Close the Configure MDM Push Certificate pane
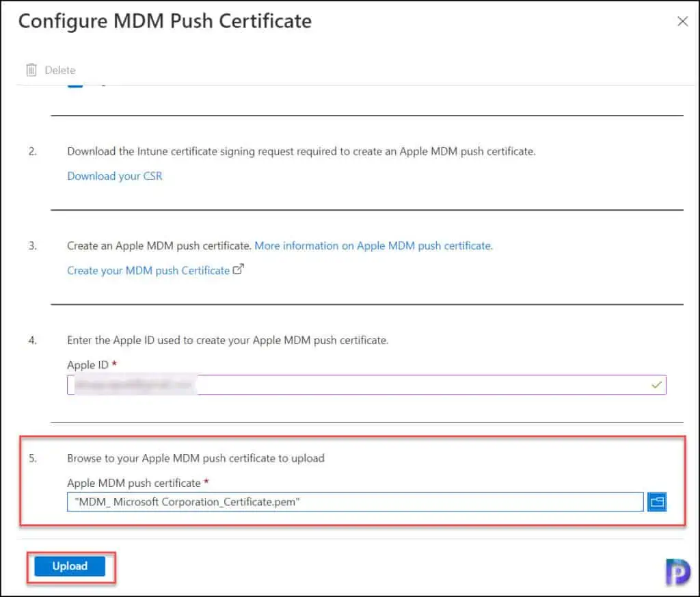700x597 pixels. (x=682, y=21)
